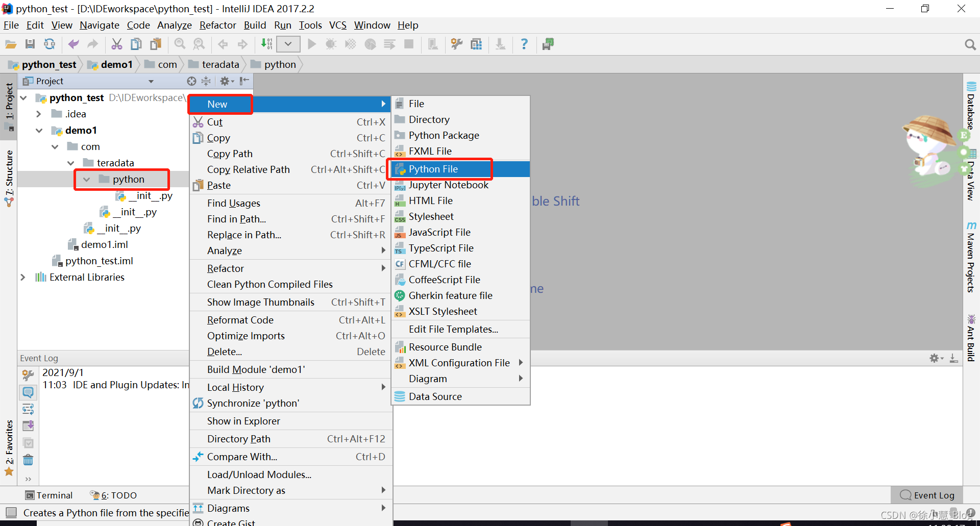Viewport: 980px width, 526px height.
Task: Open Project Structure dialog from the toolbar
Action: pos(476,44)
